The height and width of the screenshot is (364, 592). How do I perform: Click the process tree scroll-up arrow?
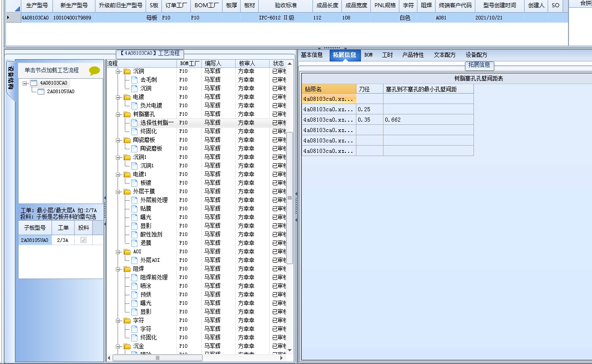pos(290,63)
